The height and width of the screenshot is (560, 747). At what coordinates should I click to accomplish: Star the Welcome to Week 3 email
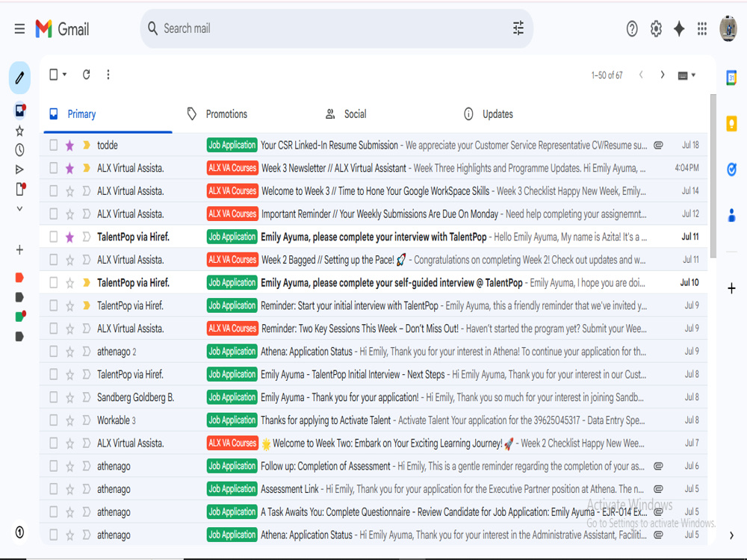70,191
